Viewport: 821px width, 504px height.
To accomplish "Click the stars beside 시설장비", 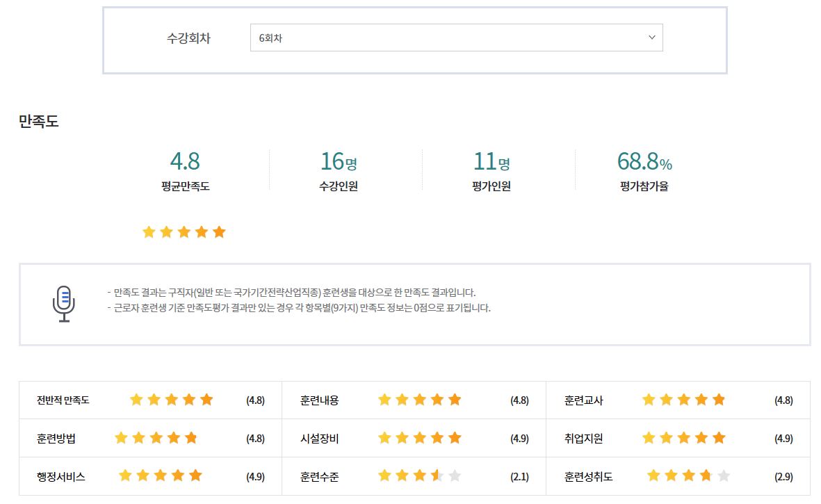I will [x=419, y=438].
